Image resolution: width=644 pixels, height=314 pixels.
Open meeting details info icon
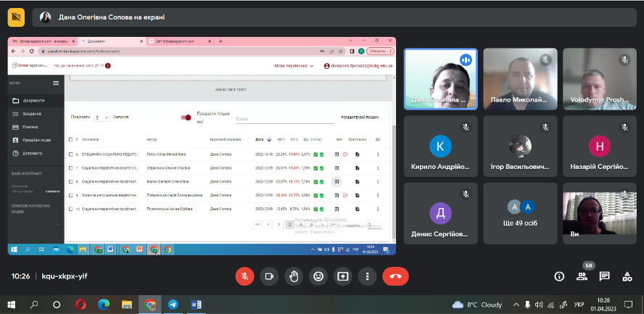click(x=559, y=276)
